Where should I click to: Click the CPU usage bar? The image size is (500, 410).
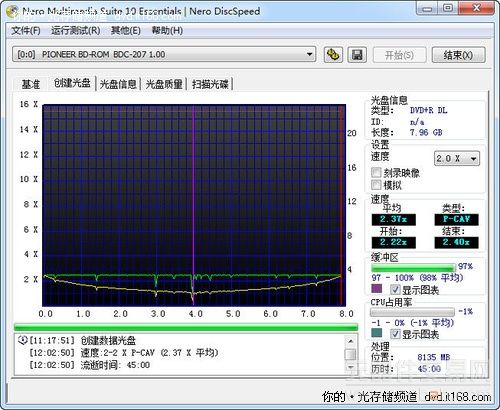[412, 312]
